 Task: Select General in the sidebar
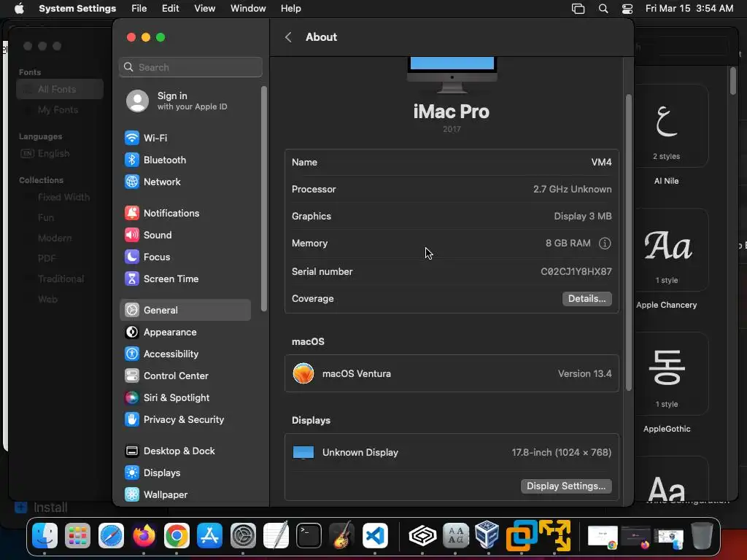point(185,310)
